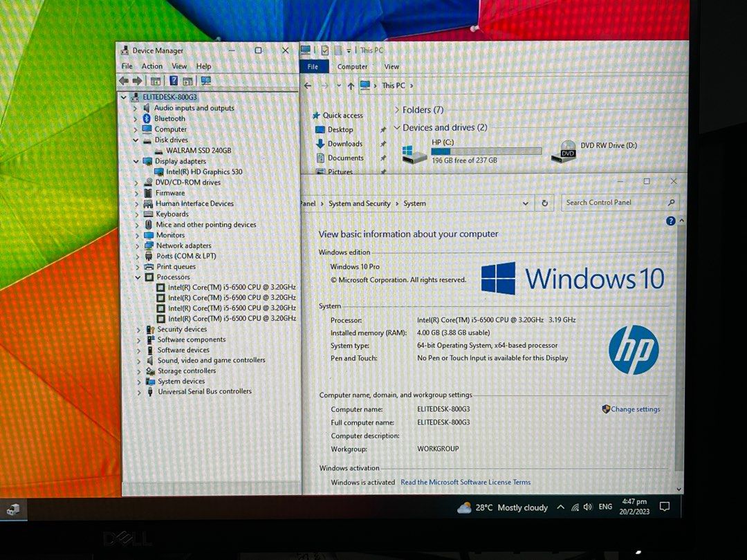Image resolution: width=747 pixels, height=560 pixels.
Task: Open Action Center from the taskbar icon
Action: coord(664,507)
